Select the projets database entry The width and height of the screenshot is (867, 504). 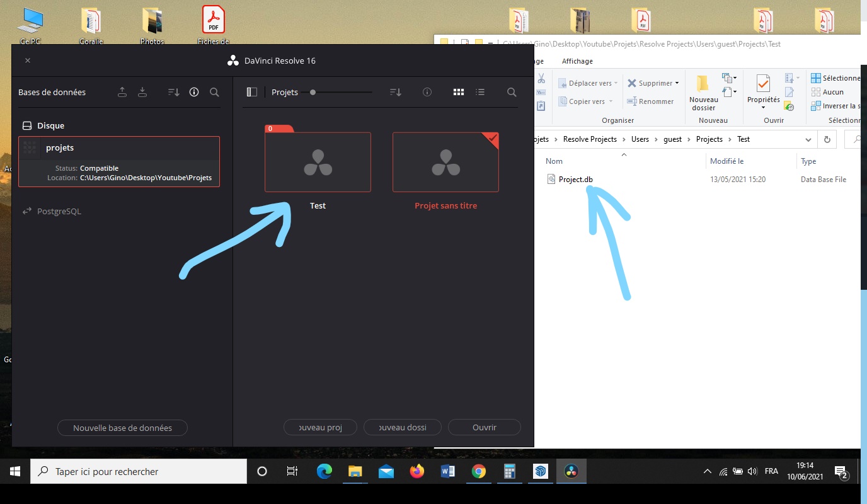[x=119, y=162]
